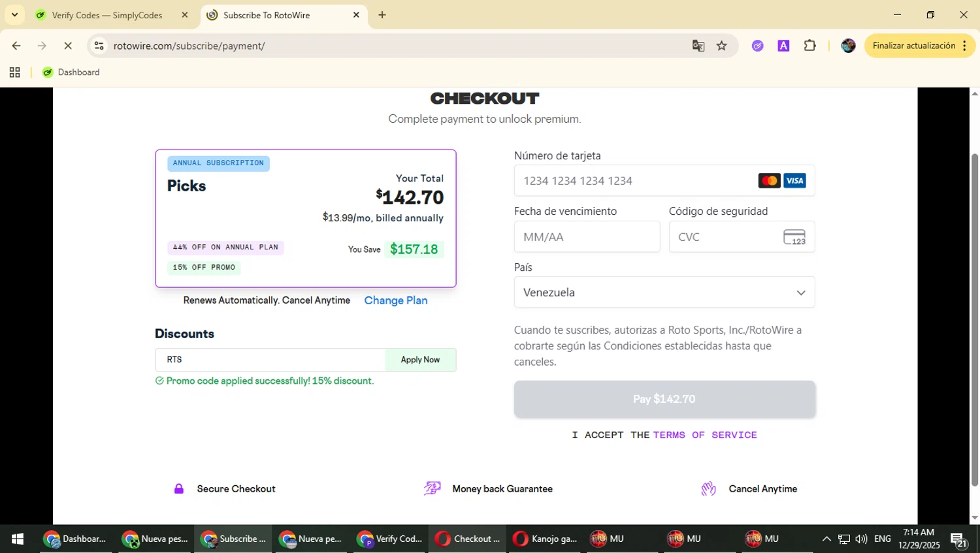
Task: Click the CVC card hint icon
Action: 794,237
